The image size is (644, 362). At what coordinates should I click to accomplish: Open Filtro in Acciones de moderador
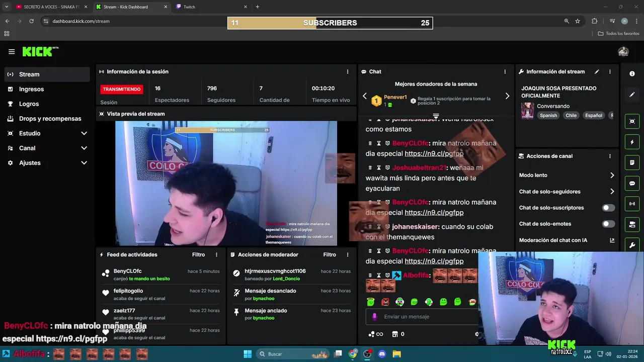pos(330,254)
